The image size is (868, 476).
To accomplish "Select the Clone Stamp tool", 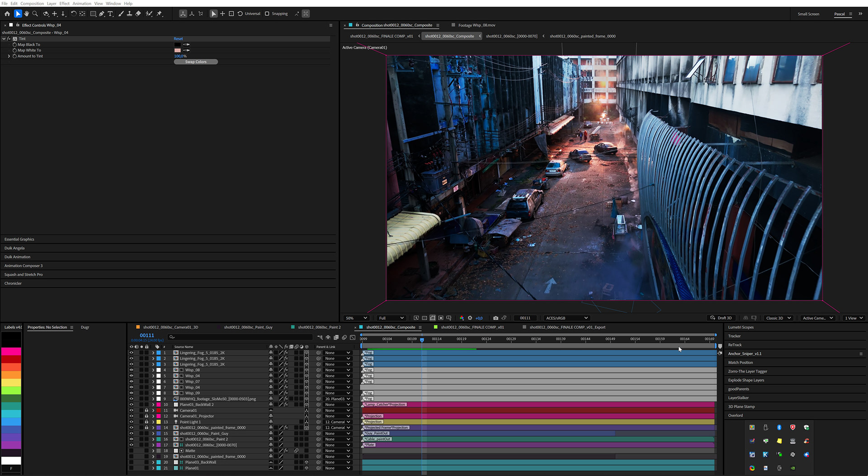I will (x=129, y=14).
